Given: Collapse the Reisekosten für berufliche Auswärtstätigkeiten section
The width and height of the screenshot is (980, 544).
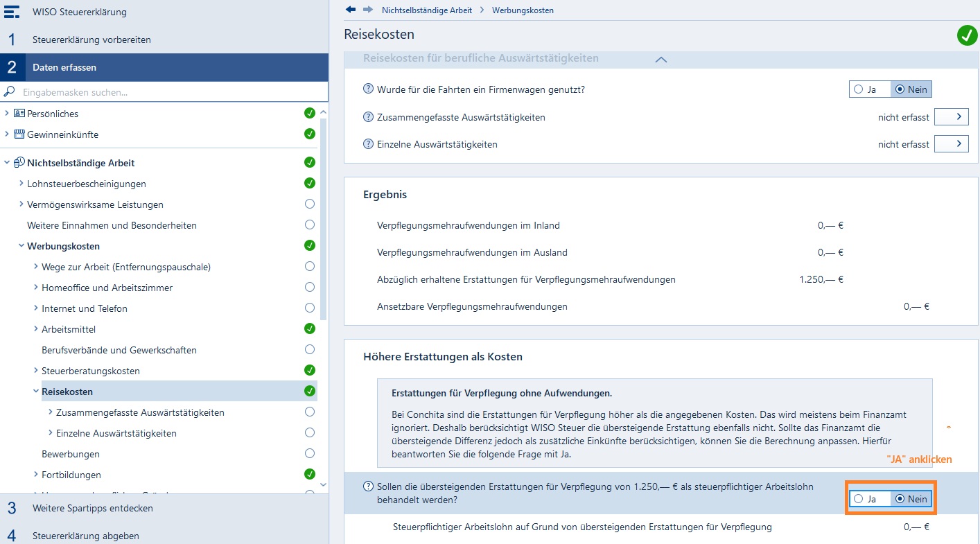Looking at the screenshot, I should (660, 60).
